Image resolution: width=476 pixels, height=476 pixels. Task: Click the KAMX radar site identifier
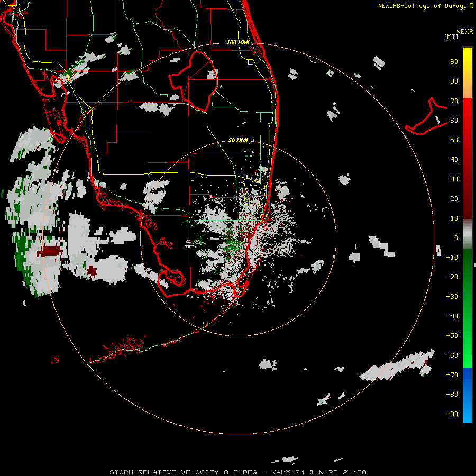pyautogui.click(x=281, y=472)
